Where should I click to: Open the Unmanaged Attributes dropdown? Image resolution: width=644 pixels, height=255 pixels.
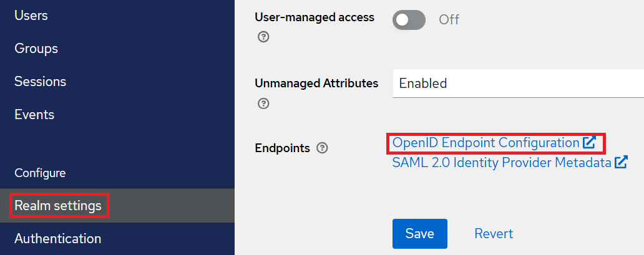point(518,83)
